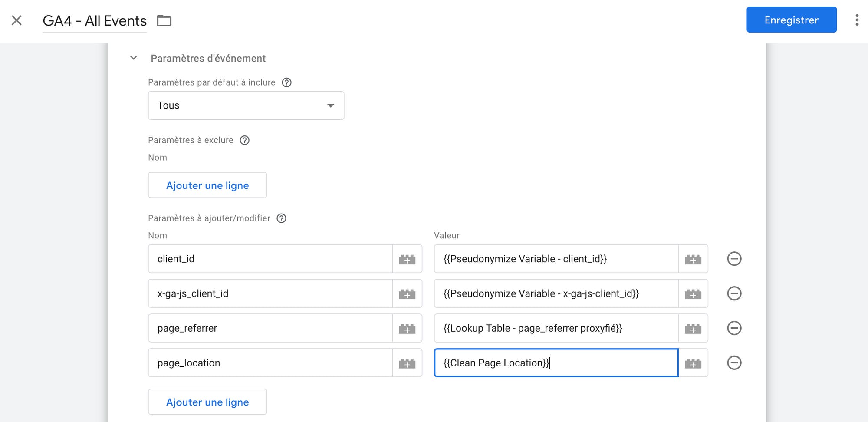This screenshot has width=868, height=422.
Task: Open help for Paramètres à ajouter/modifier
Action: [x=281, y=218]
